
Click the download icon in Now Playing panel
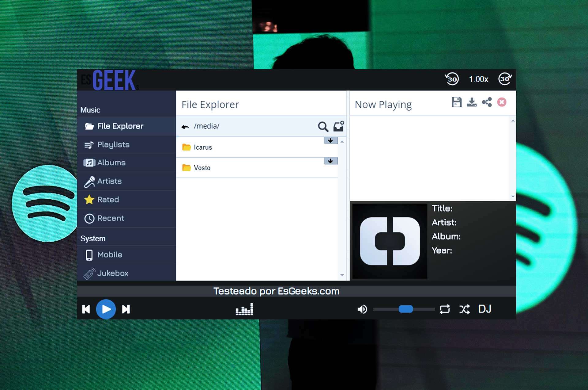(x=472, y=102)
